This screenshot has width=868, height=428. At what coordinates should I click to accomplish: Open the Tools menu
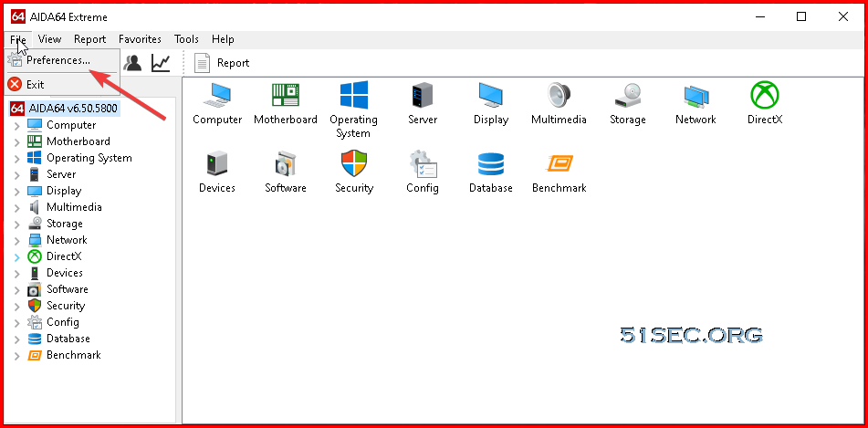[x=186, y=39]
